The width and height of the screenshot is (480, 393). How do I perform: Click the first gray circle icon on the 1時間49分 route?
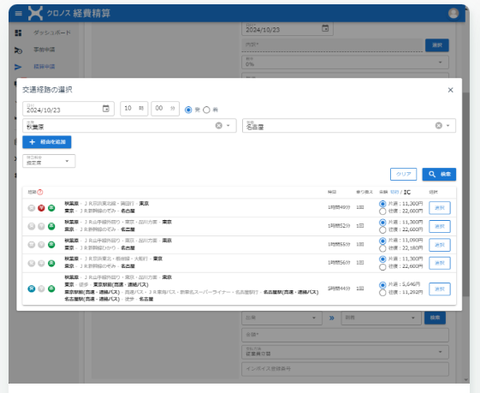click(31, 208)
